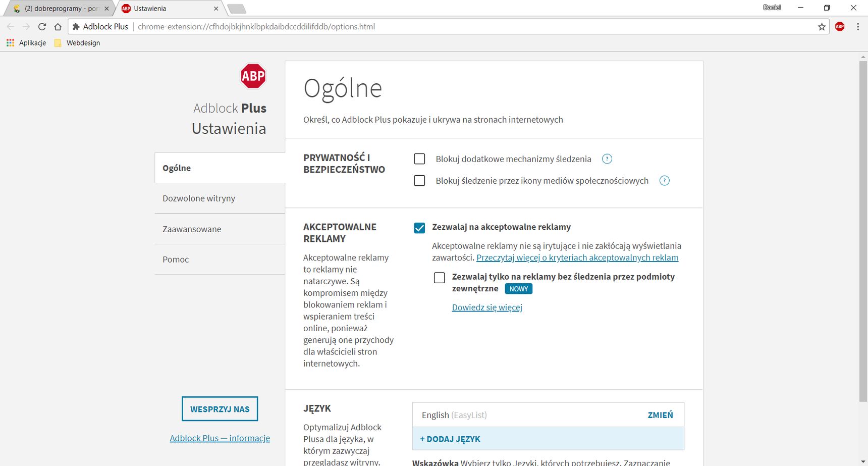Enable Blokuj śledzenie przez ikony mediów społecznościowych
This screenshot has width=868, height=466.
point(419,181)
